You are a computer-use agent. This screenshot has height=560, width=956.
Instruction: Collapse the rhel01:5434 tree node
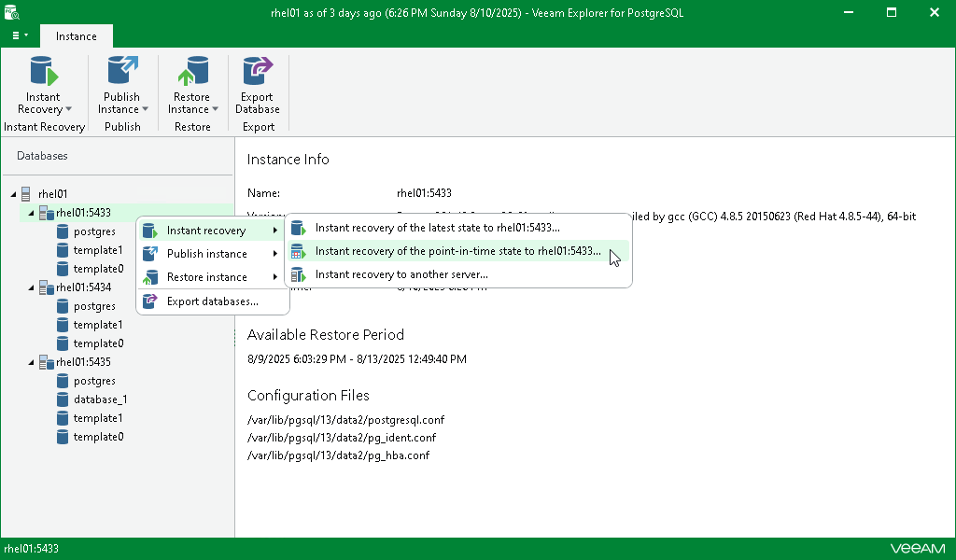(x=31, y=287)
